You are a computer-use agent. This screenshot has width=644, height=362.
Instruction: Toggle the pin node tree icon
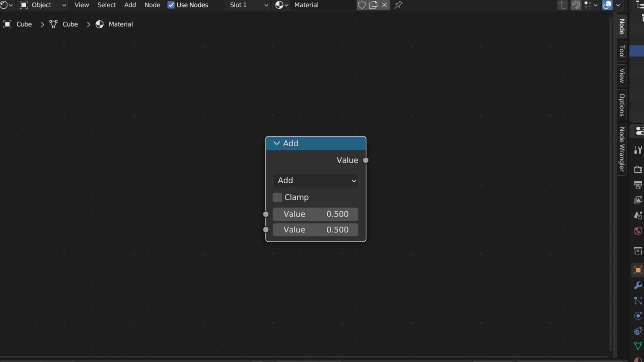[x=398, y=5]
